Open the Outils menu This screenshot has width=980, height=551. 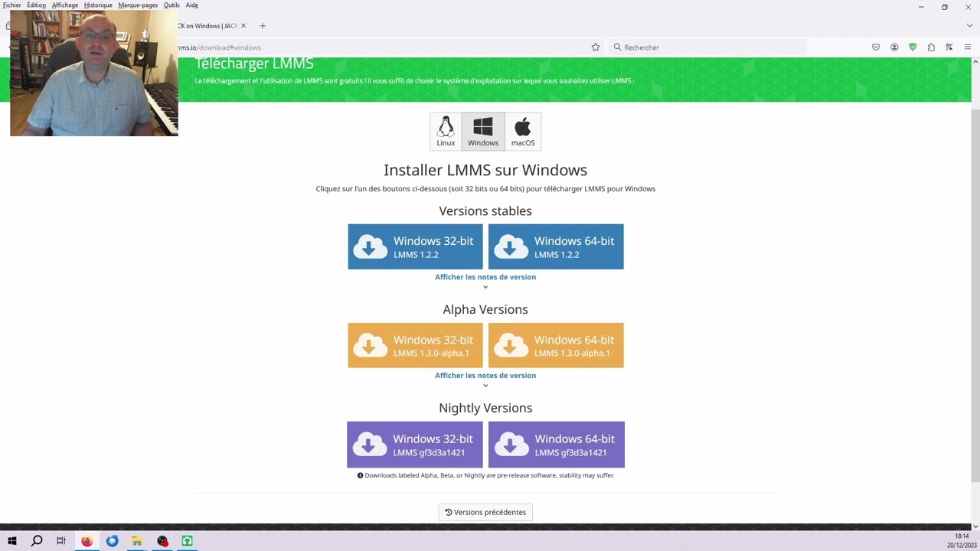[171, 5]
